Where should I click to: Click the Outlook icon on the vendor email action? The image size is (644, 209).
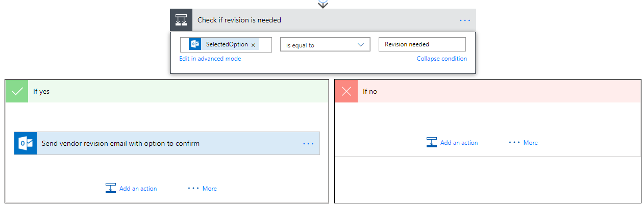(x=26, y=143)
